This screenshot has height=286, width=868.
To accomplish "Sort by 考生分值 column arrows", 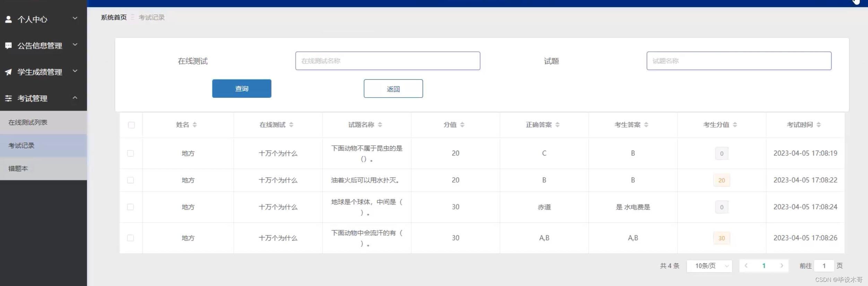I will coord(735,125).
